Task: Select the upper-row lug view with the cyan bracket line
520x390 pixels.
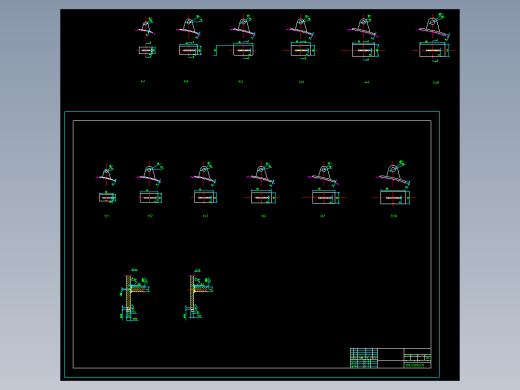Action: tap(235, 37)
